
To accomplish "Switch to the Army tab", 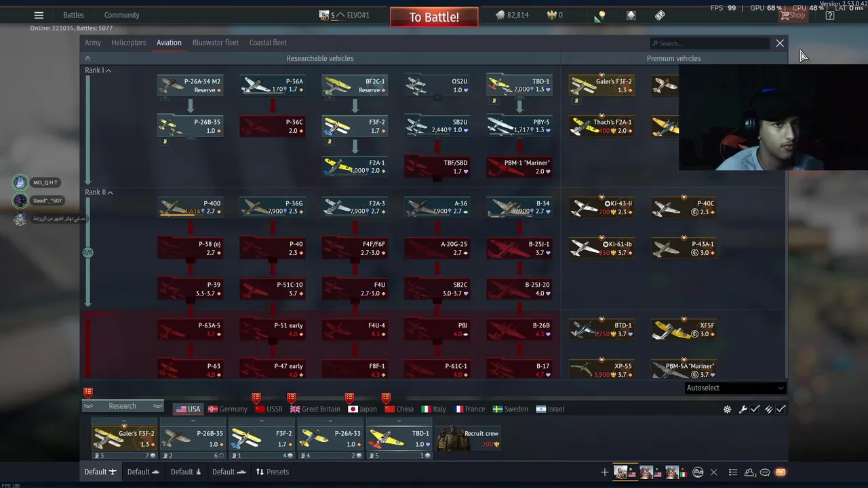I will click(93, 43).
